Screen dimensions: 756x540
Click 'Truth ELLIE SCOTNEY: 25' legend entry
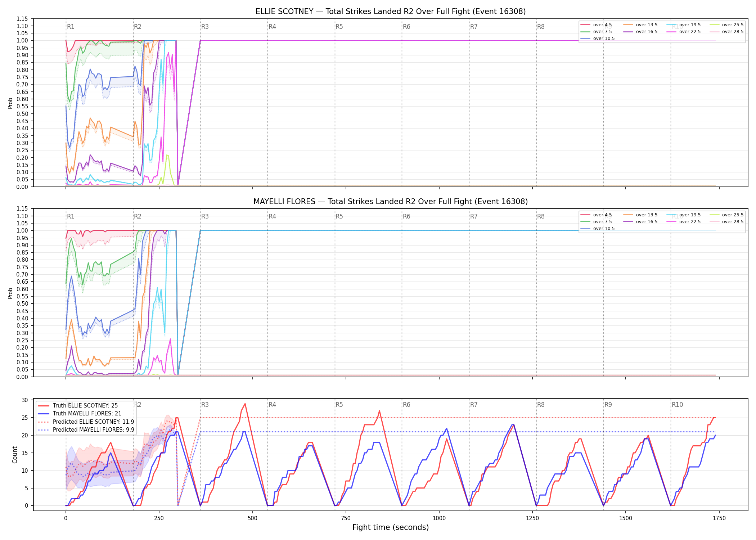[x=78, y=406]
